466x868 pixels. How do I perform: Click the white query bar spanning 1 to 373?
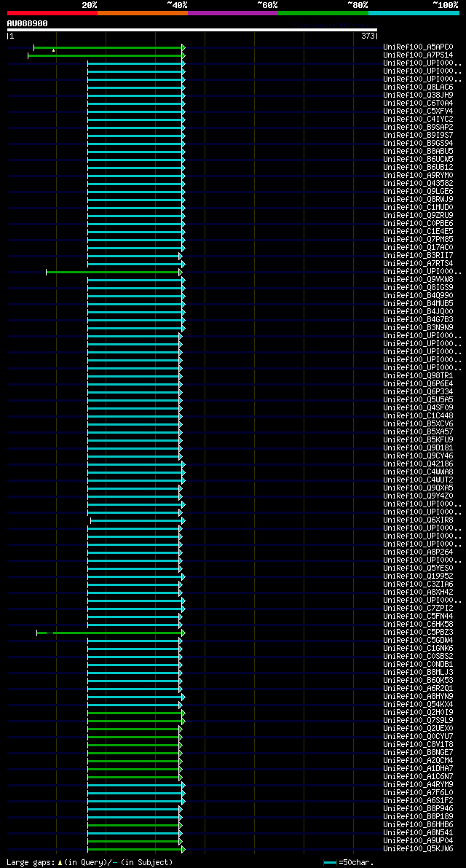point(191,30)
